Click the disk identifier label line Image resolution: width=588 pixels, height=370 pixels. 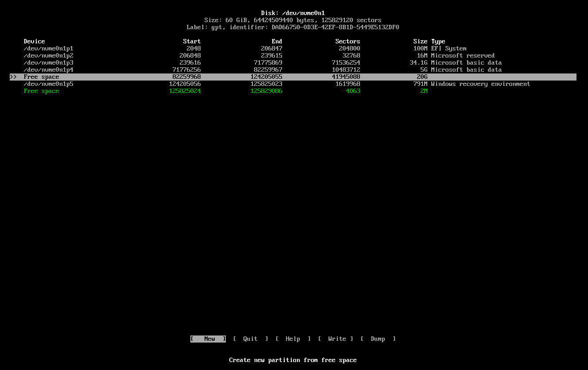[293, 27]
